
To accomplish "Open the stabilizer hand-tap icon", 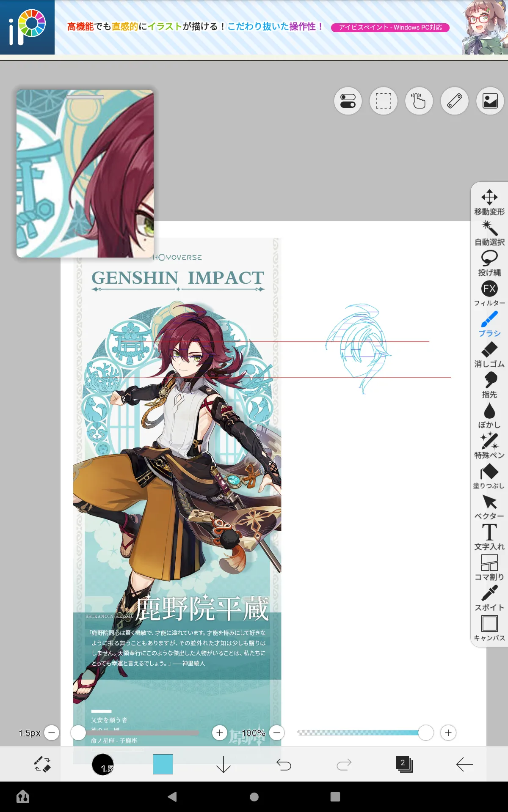I will point(419,101).
